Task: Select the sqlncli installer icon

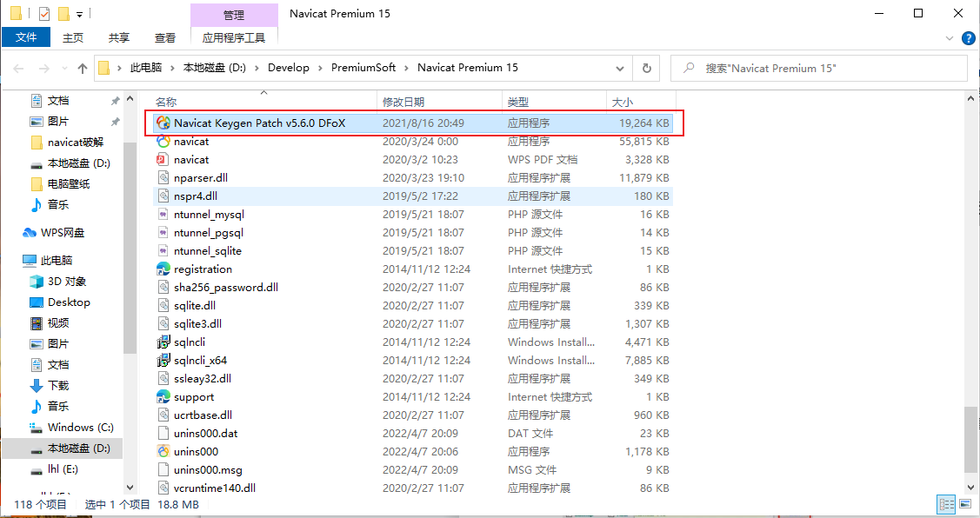Action: pos(163,342)
